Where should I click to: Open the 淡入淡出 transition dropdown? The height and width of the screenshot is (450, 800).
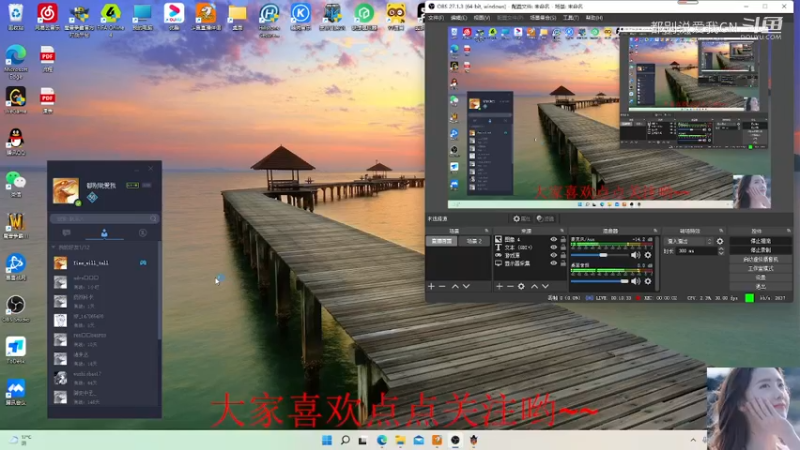point(688,241)
